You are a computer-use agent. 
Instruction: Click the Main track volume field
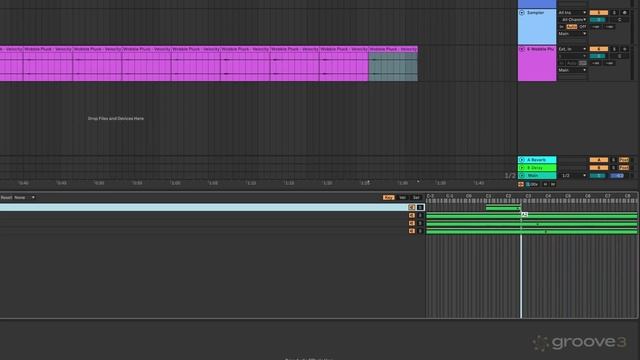click(x=598, y=176)
